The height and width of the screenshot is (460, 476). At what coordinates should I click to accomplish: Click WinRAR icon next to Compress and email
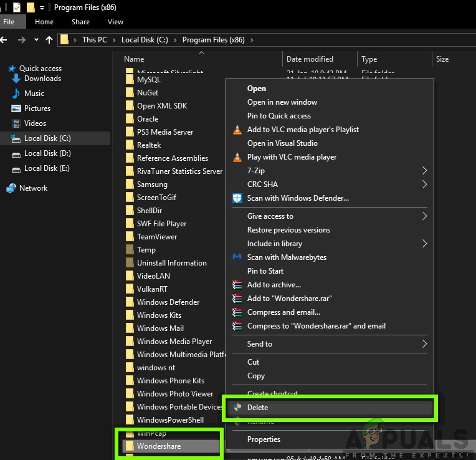(x=237, y=312)
